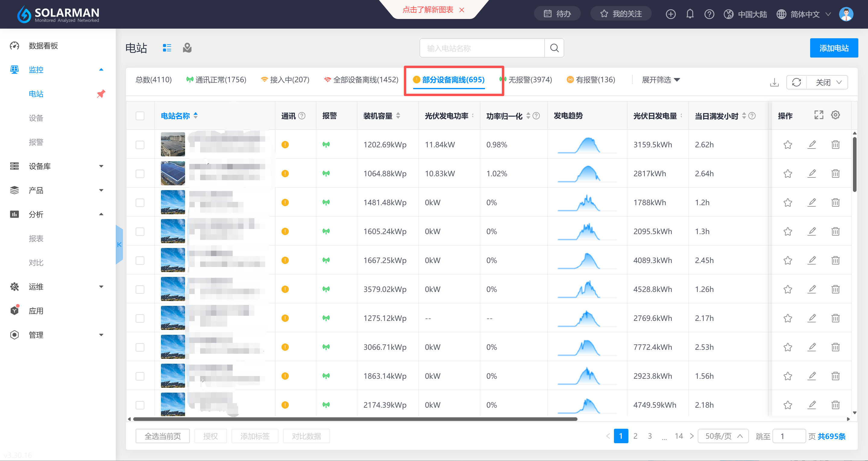Click the list view icon
868x461 pixels.
click(x=167, y=48)
